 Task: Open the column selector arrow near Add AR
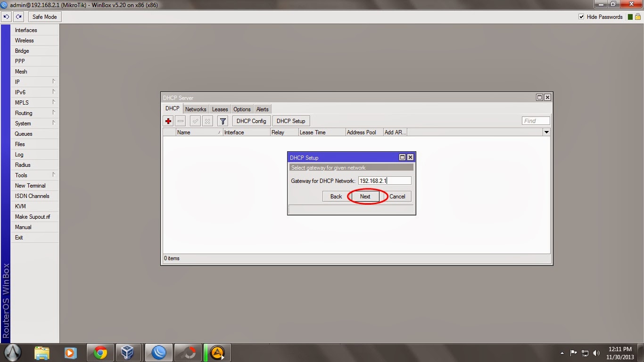(x=546, y=132)
